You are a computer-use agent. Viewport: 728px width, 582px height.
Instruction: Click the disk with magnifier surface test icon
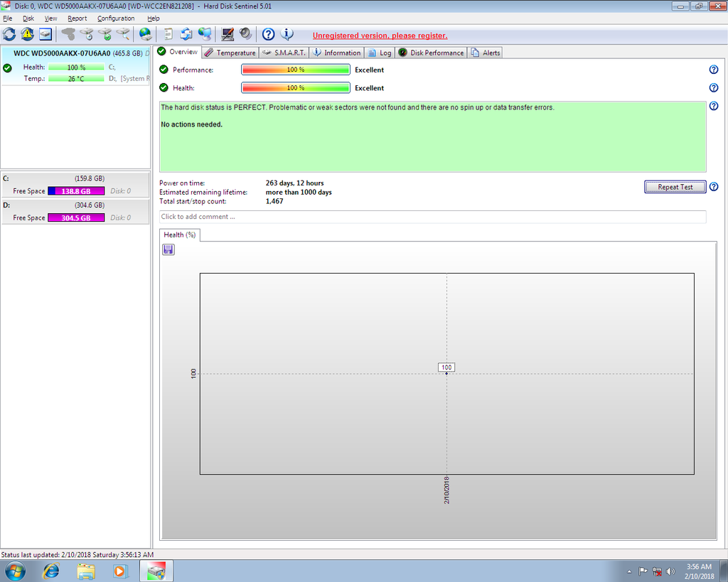tap(123, 34)
